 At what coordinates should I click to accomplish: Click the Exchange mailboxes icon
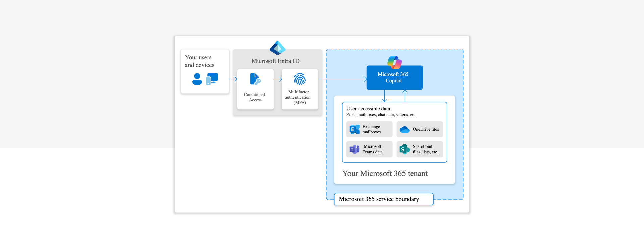[x=355, y=129]
